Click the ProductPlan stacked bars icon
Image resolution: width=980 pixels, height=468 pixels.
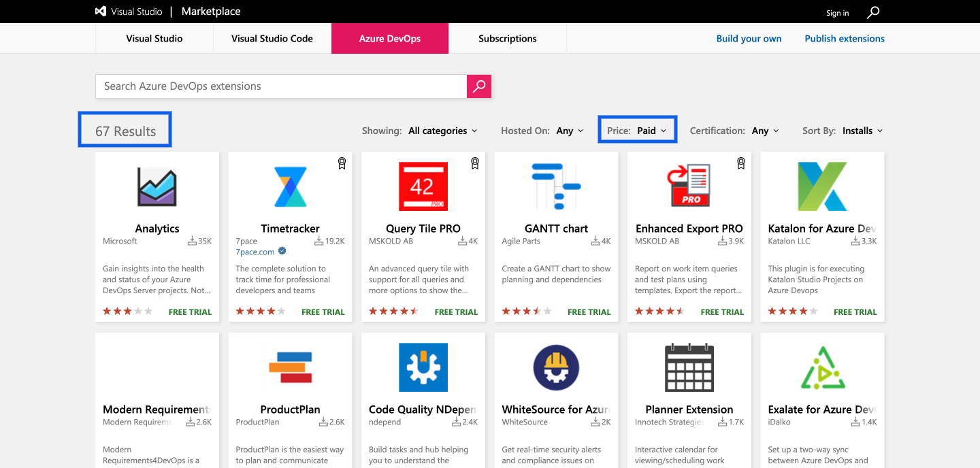click(290, 367)
